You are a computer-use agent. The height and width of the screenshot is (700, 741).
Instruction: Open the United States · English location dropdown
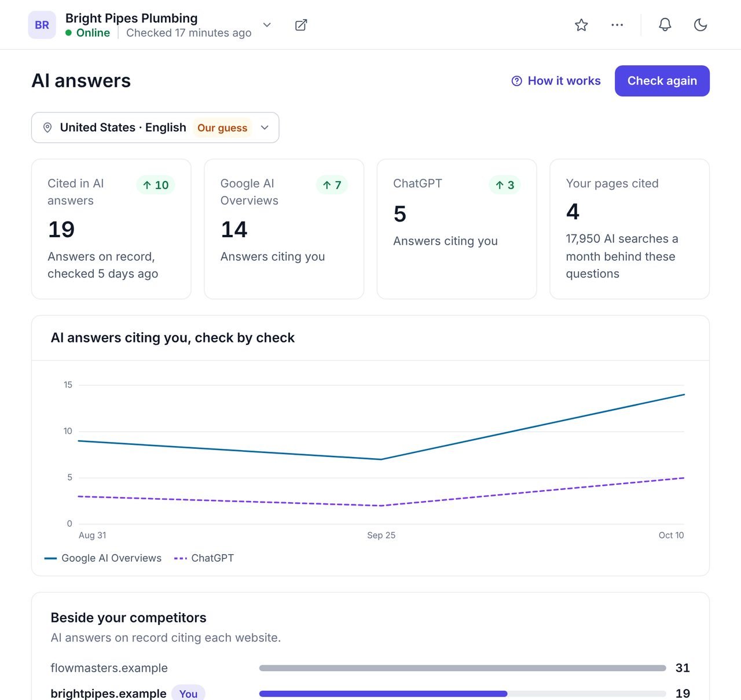(x=155, y=127)
